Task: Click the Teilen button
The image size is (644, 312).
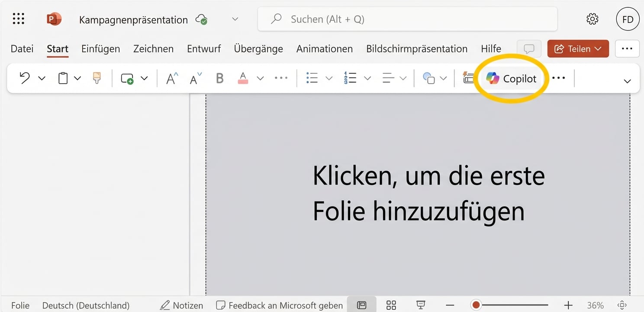Action: (x=578, y=49)
